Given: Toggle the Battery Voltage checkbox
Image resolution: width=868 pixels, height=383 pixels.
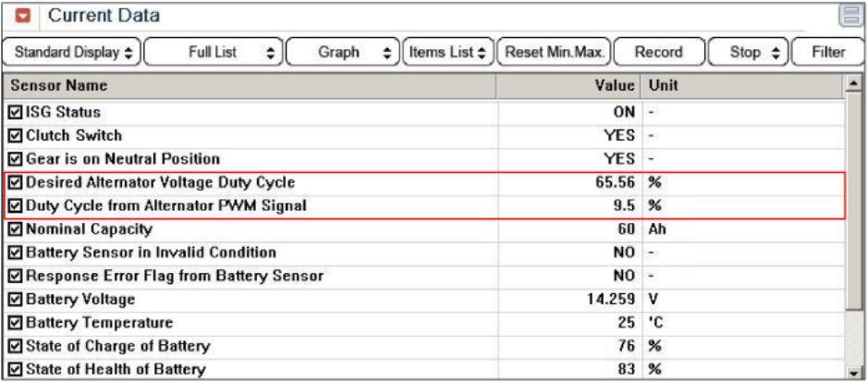Looking at the screenshot, I should (x=14, y=300).
